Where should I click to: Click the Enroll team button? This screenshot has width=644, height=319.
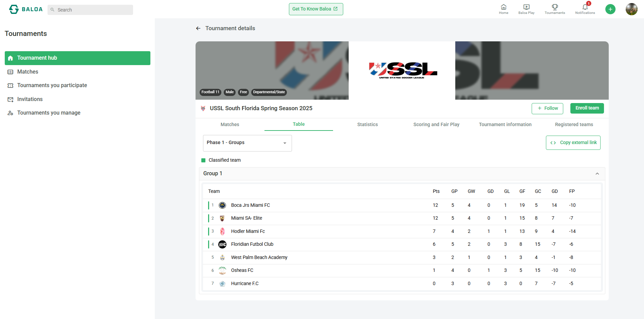pyautogui.click(x=587, y=108)
